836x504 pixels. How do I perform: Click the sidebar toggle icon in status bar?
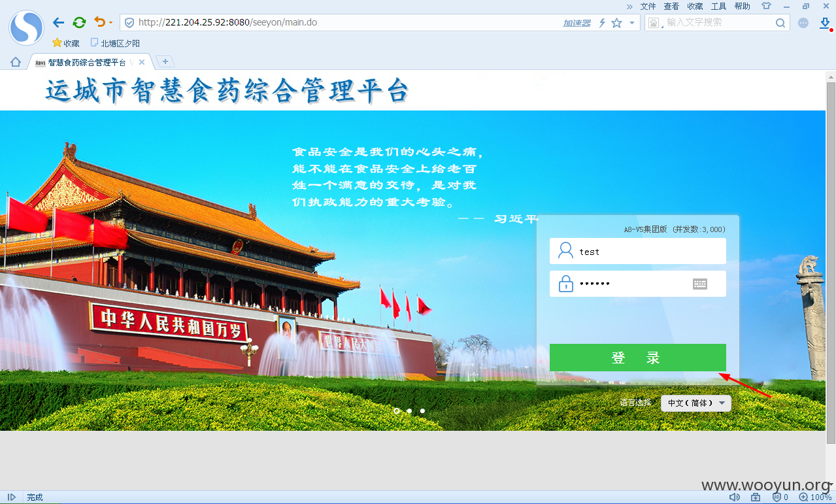(12, 497)
